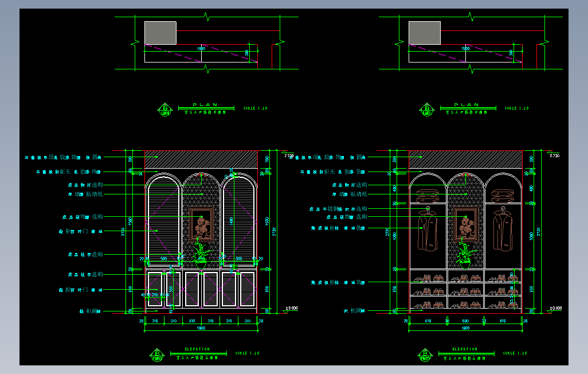Click the section marker symbol beside the right ELEVATION title
The height and width of the screenshot is (374, 588).
tap(425, 355)
